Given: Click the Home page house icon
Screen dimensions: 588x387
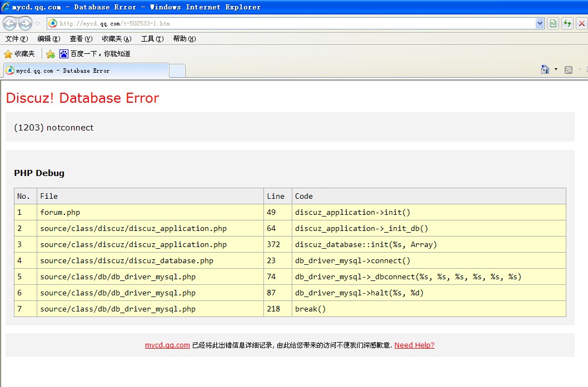Looking at the screenshot, I should 545,69.
